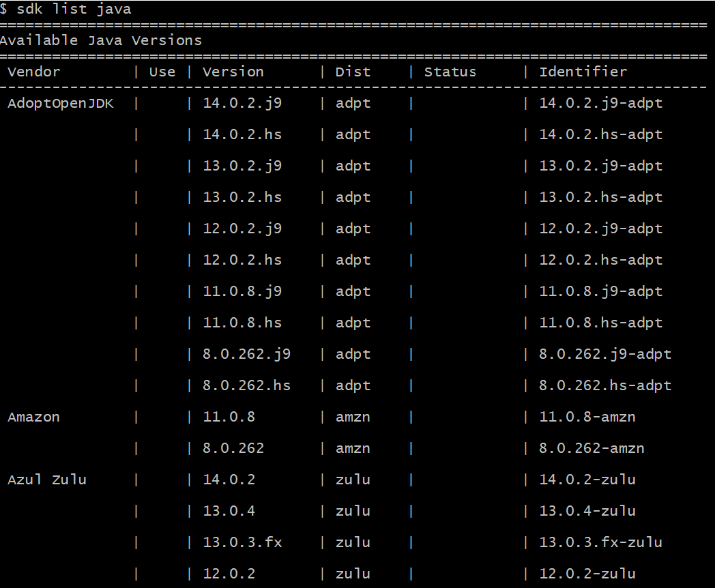Click 'zulu' dist in 14.0.2 row

point(353,480)
